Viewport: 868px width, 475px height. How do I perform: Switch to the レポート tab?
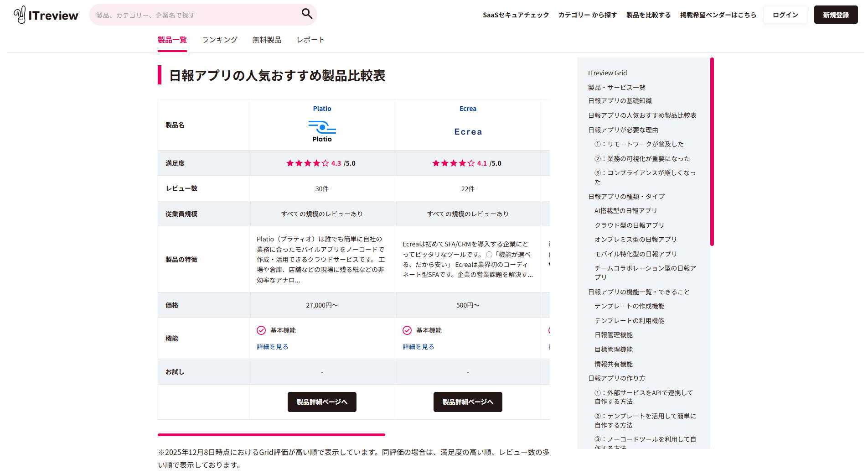pos(311,40)
